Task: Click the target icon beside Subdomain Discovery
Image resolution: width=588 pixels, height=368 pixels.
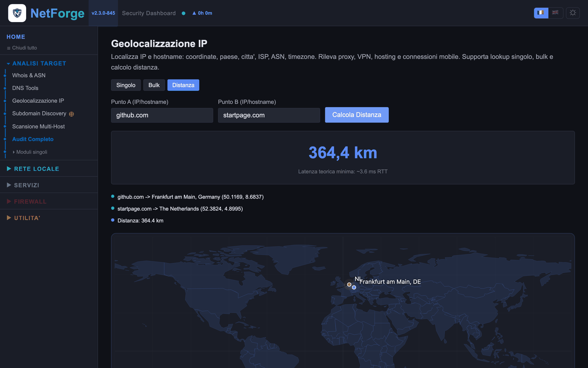Action: (x=72, y=114)
